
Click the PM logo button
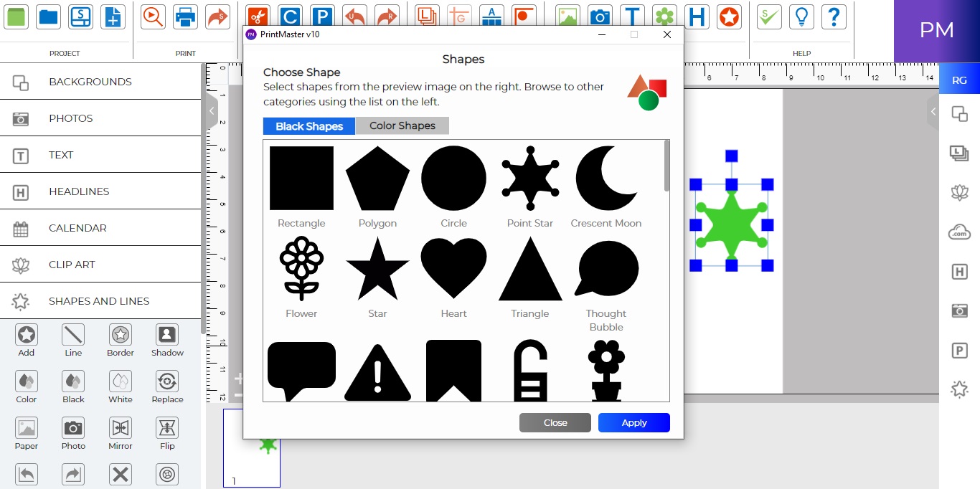pyautogui.click(x=937, y=30)
